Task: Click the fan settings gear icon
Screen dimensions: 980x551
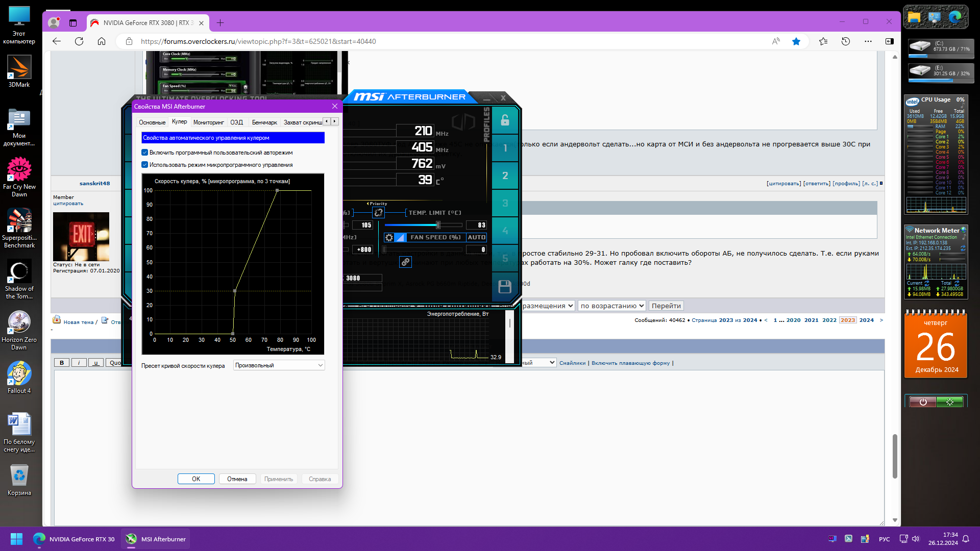Action: coord(389,238)
